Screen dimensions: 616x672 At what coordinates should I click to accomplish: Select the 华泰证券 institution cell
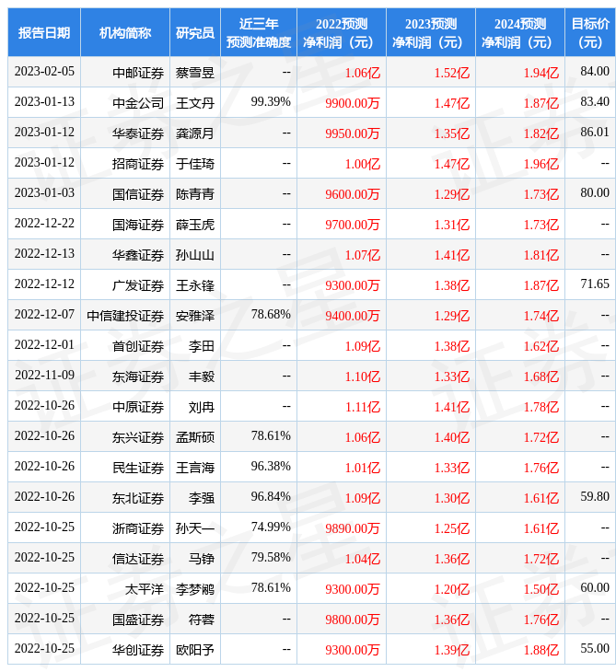[138, 133]
